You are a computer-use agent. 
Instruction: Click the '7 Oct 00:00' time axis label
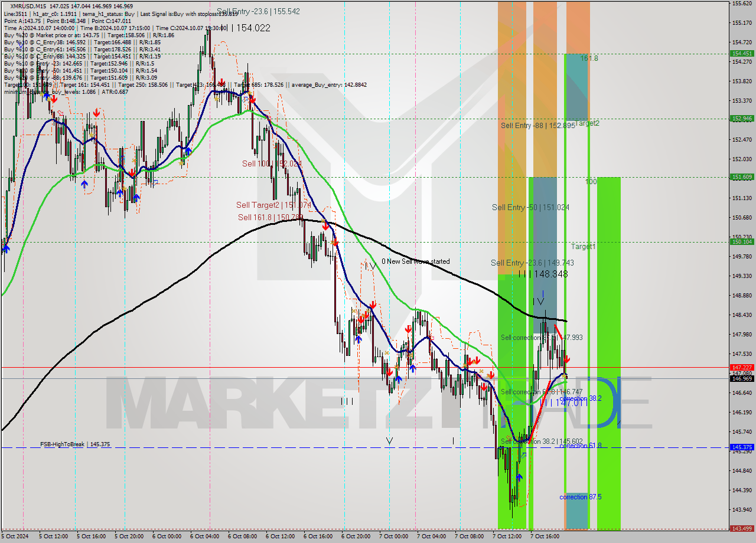393,537
